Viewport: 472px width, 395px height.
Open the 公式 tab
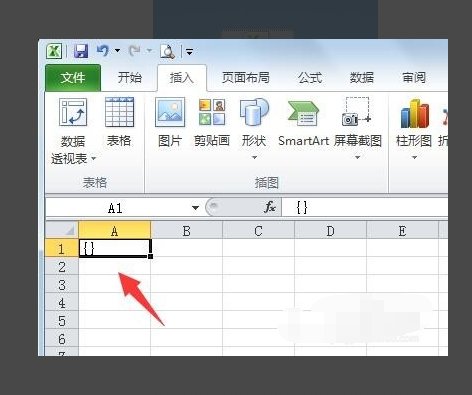click(x=310, y=78)
